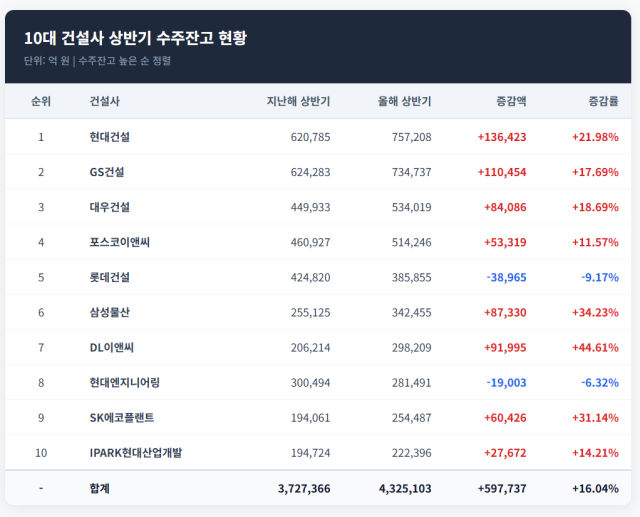Screen dimensions: 640x517
Task: Click the value 254,487 for SK에코플랜트
Action: click(x=411, y=417)
